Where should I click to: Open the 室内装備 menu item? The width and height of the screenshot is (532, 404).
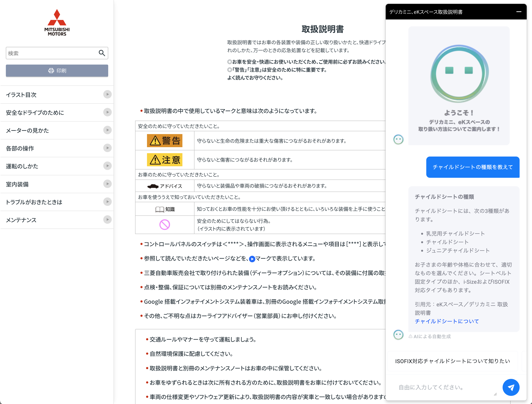[x=57, y=184]
